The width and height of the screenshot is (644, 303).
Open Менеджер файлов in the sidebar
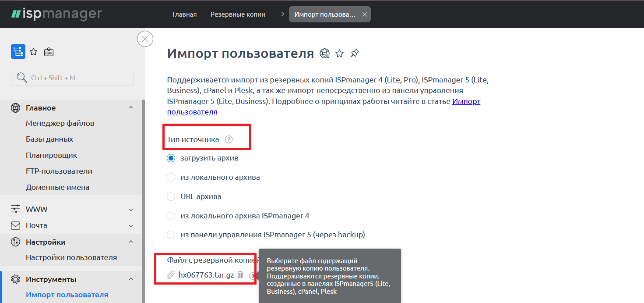click(x=60, y=123)
